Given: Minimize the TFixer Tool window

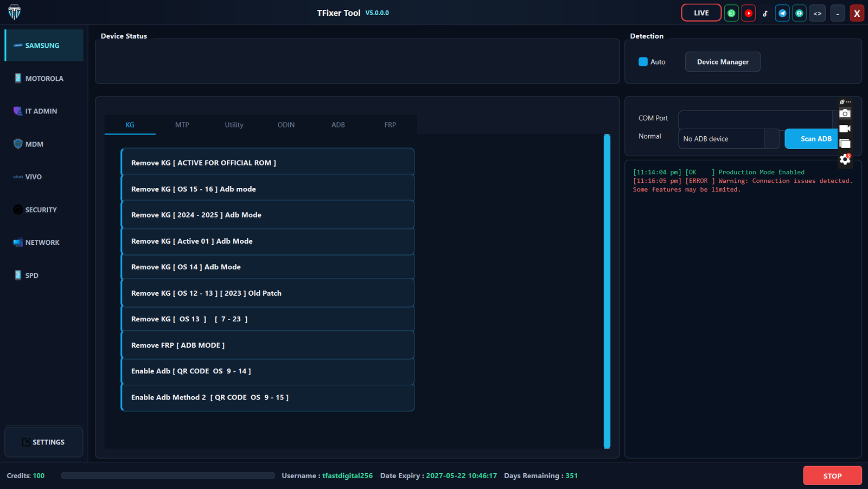Looking at the screenshot, I should point(838,13).
